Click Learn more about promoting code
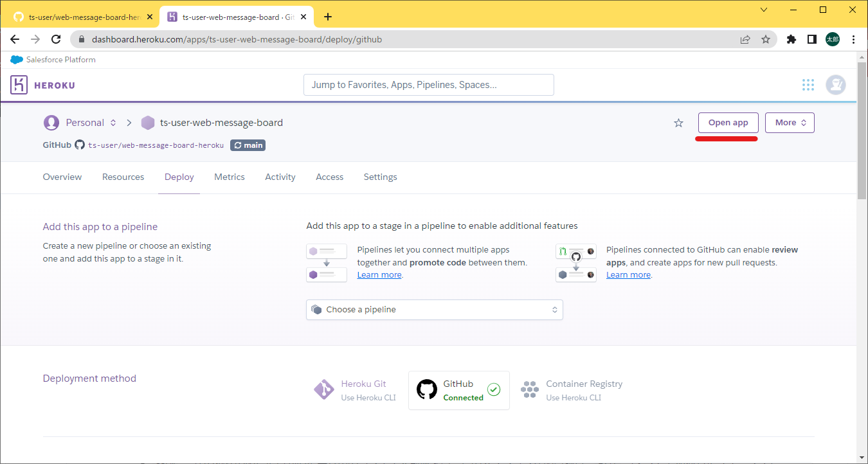Viewport: 868px width, 464px height. pos(379,274)
